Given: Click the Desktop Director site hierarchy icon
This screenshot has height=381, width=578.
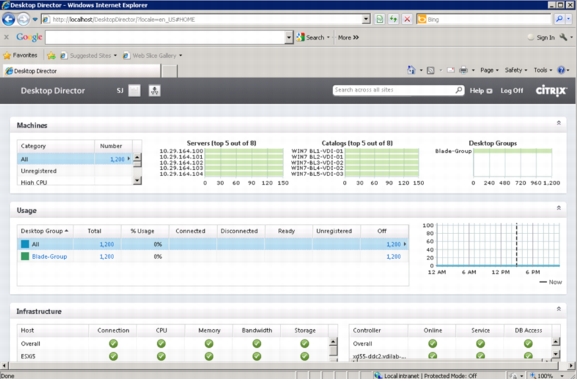Looking at the screenshot, I should (154, 91).
